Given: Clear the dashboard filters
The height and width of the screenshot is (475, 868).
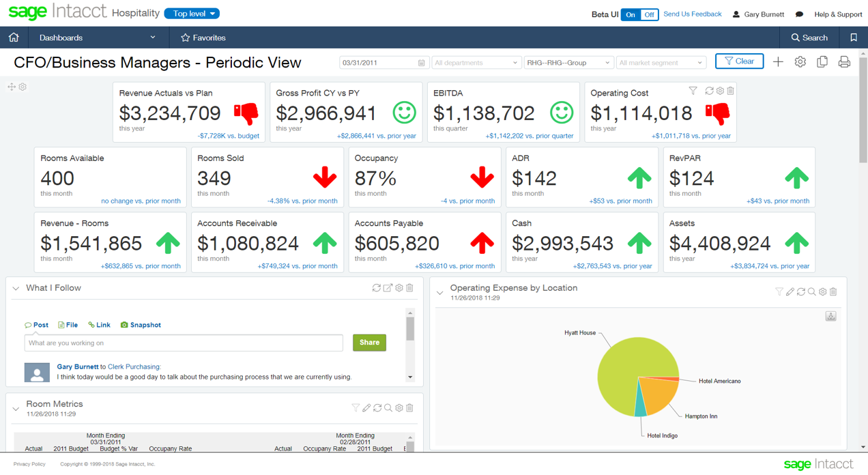Looking at the screenshot, I should [739, 61].
